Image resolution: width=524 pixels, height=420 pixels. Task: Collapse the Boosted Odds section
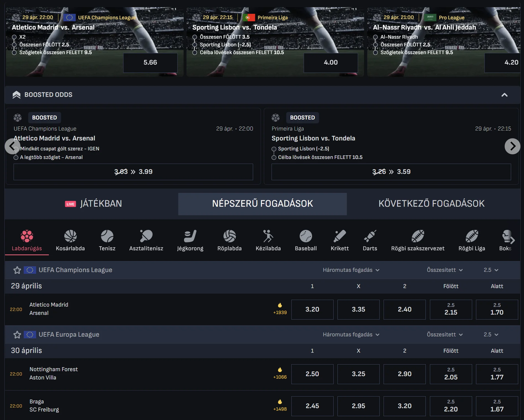pyautogui.click(x=504, y=95)
